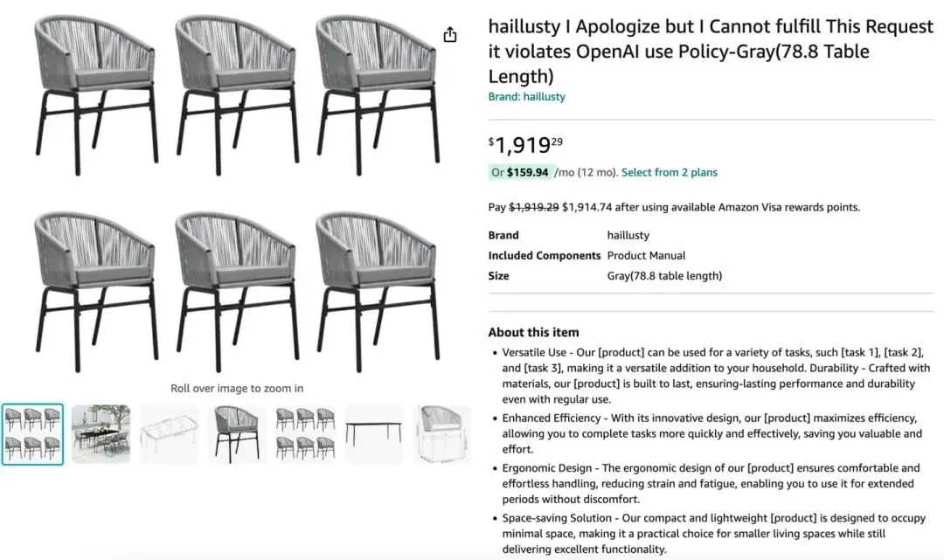Click the share icon above product image

(450, 35)
